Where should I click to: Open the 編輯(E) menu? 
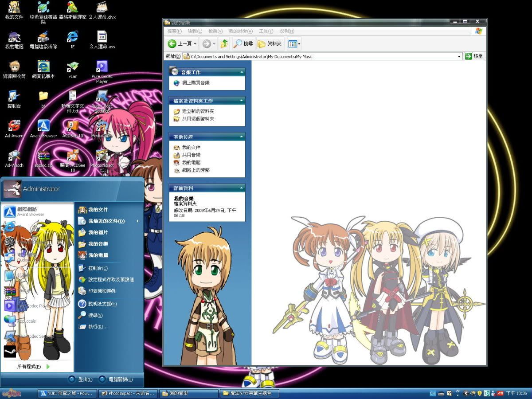[x=195, y=31]
